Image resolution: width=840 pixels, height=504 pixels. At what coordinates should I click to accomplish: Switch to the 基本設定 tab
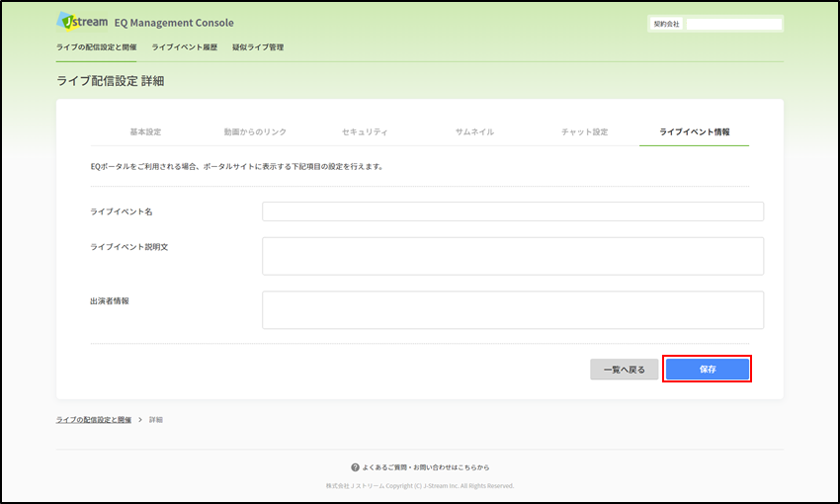pos(145,131)
